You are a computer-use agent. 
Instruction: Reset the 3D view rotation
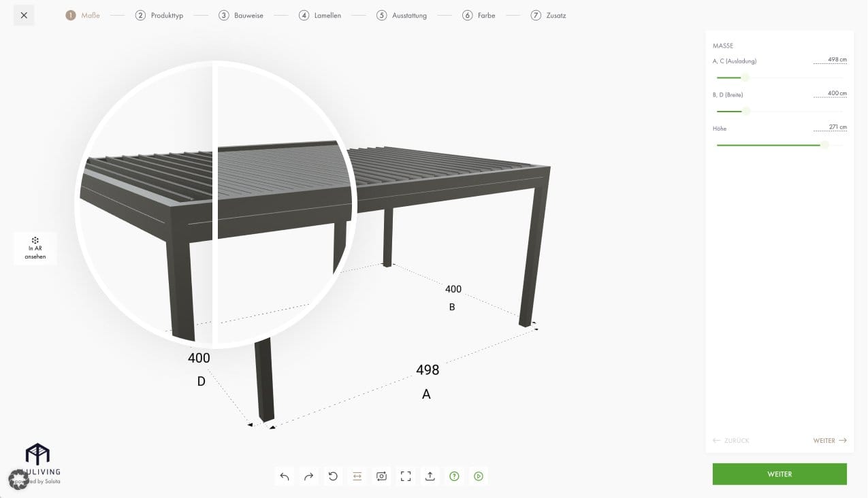[x=333, y=476]
